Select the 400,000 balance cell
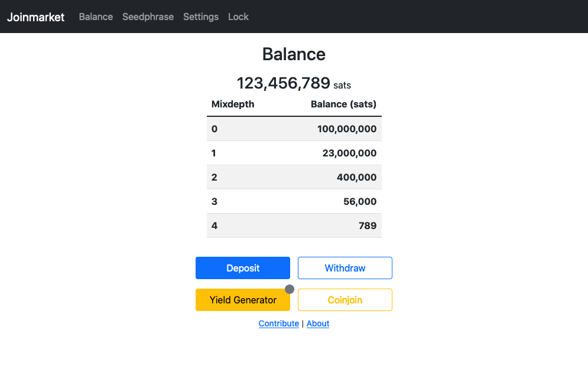Image resolution: width=588 pixels, height=386 pixels. (x=356, y=177)
